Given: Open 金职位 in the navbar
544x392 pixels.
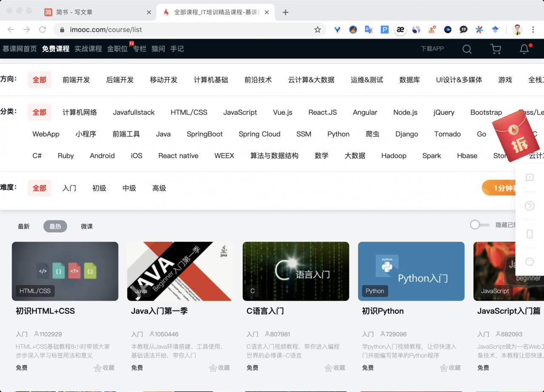Looking at the screenshot, I should coord(117,49).
